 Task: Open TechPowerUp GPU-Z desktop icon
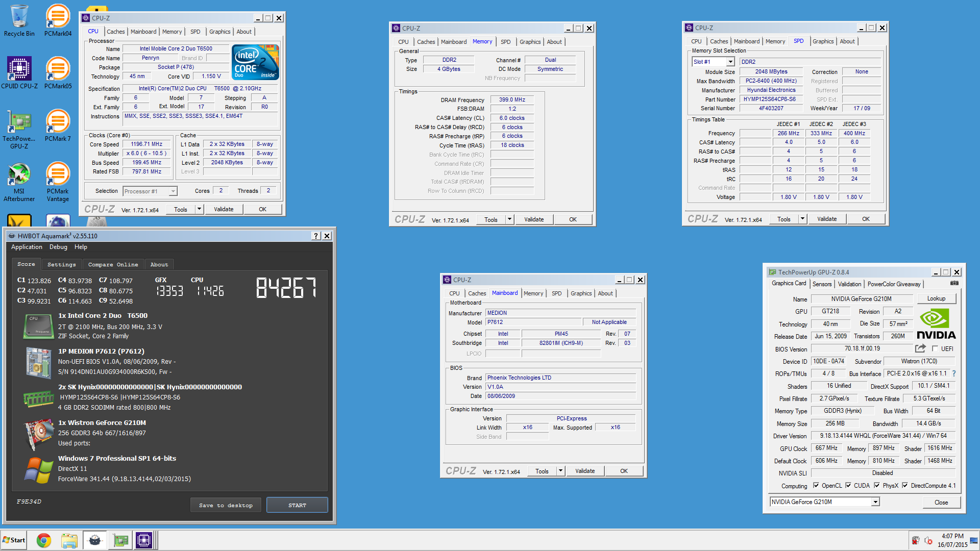point(19,129)
